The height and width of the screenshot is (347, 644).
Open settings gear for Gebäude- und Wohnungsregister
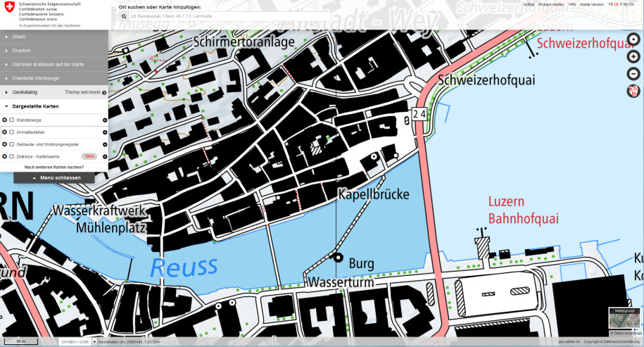click(x=105, y=144)
